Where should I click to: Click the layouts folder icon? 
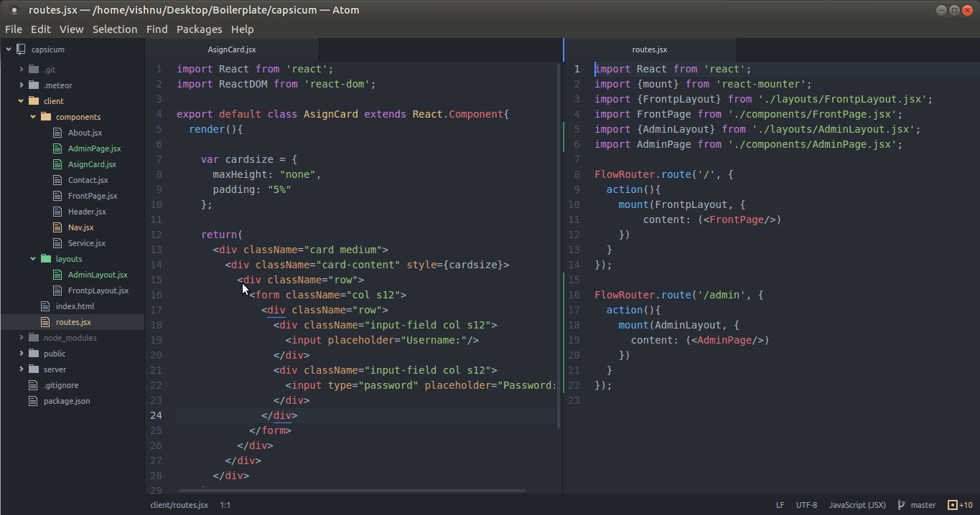coord(46,259)
